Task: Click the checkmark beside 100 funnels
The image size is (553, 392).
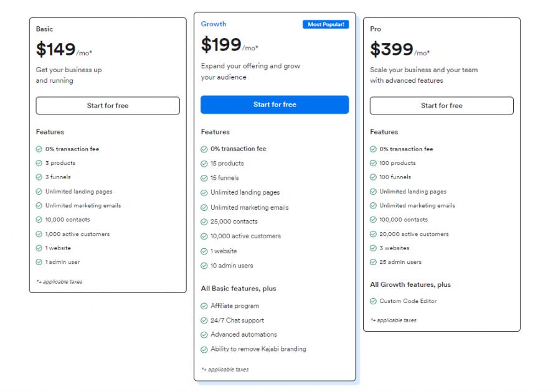Action: (x=373, y=177)
